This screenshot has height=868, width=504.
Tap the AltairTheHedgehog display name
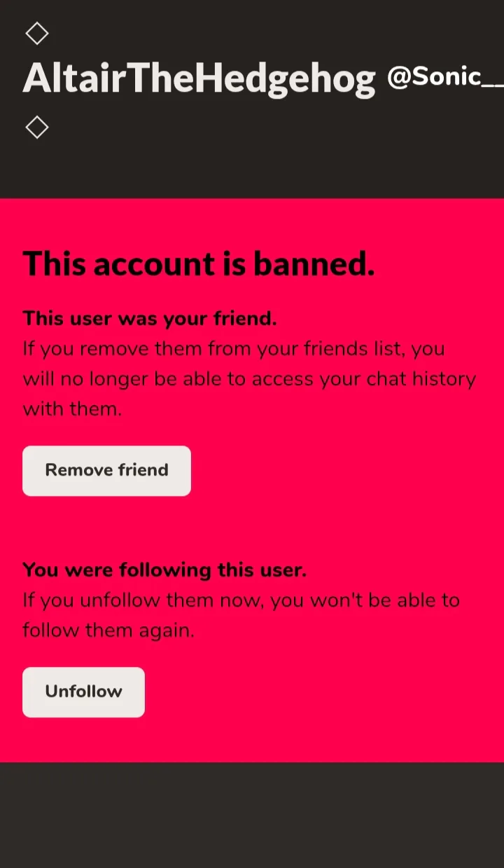(x=199, y=79)
